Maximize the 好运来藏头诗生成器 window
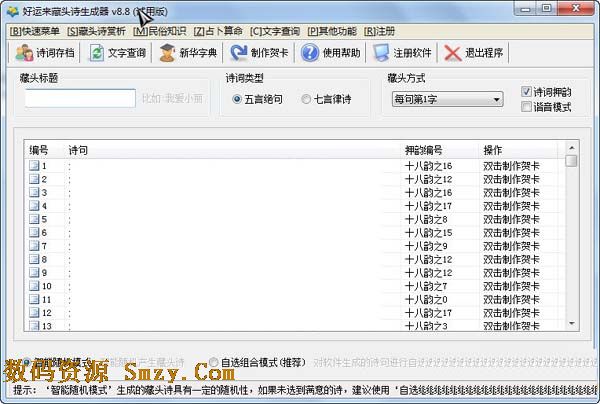The height and width of the screenshot is (404, 600). [x=547, y=9]
